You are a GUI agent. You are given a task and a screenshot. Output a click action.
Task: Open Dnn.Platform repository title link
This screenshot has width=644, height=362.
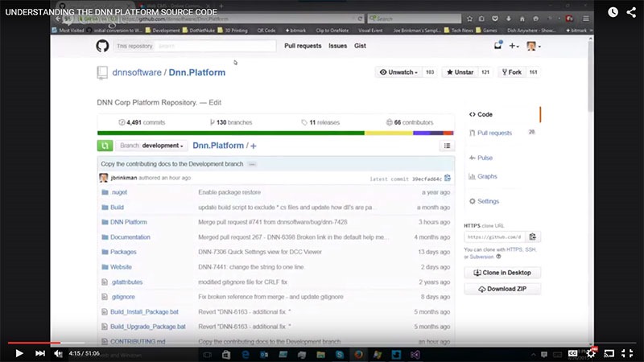point(196,72)
